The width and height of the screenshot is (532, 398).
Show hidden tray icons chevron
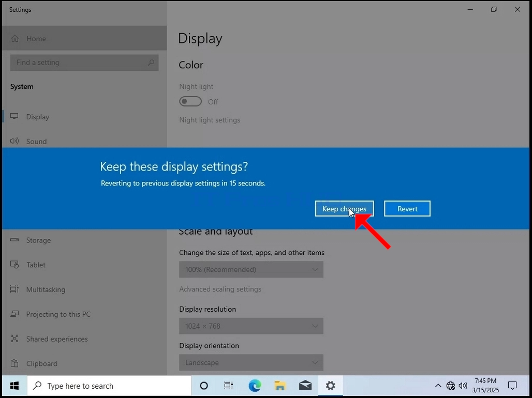(438, 386)
